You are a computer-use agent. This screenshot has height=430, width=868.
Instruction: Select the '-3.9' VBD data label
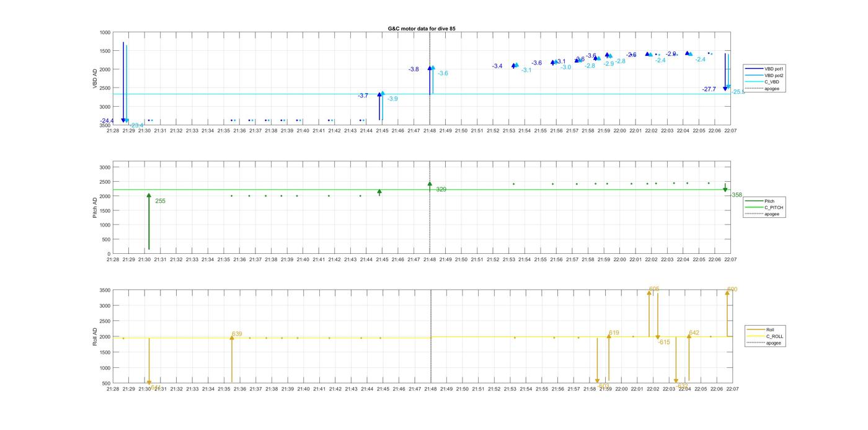(392, 99)
